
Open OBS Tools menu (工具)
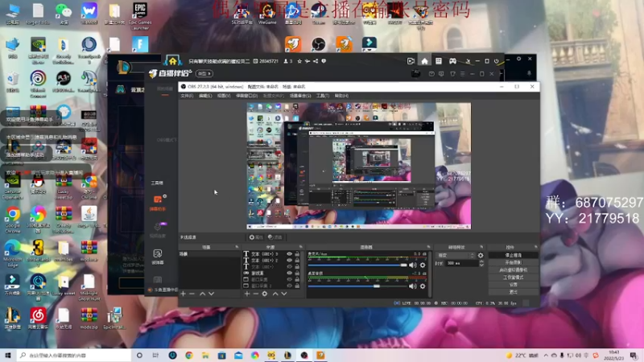click(x=323, y=96)
